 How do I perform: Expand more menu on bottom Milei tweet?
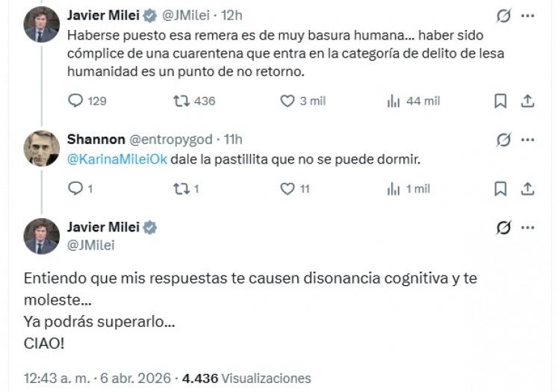click(x=528, y=228)
